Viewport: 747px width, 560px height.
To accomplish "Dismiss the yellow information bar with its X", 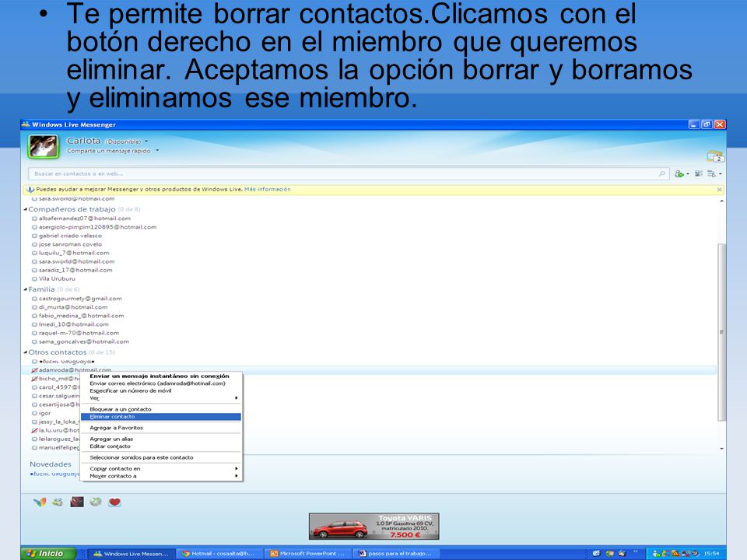I will click(719, 190).
